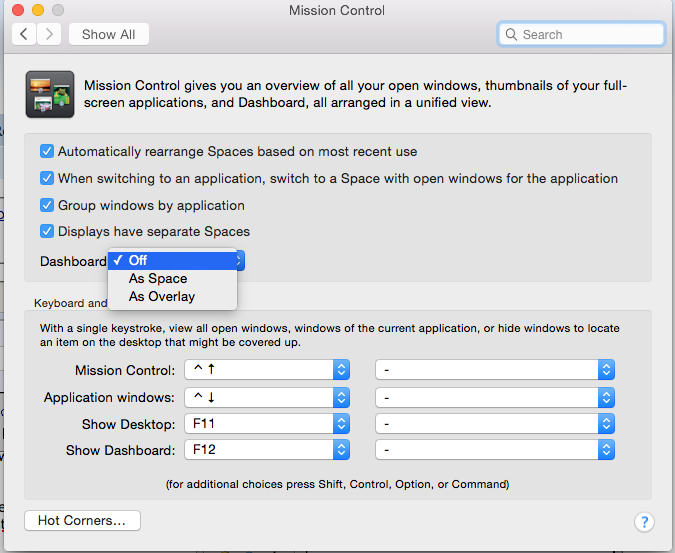Close the window with the red button
The width and height of the screenshot is (675, 553).
point(18,10)
